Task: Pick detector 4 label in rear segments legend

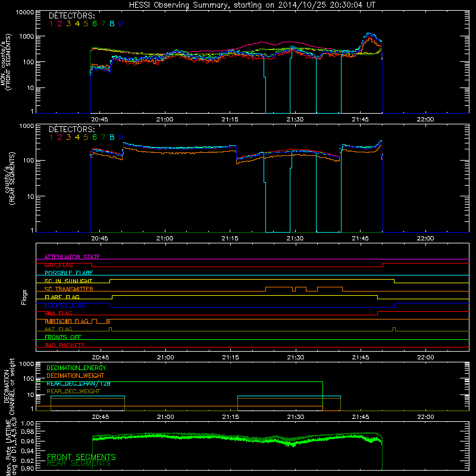Action: [77, 137]
